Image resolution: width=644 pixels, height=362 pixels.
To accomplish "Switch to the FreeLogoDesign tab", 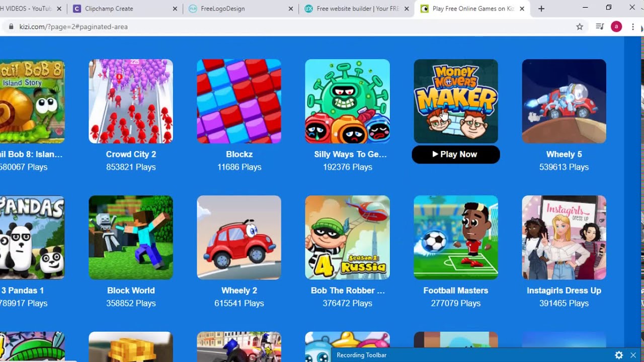I will pos(240,9).
